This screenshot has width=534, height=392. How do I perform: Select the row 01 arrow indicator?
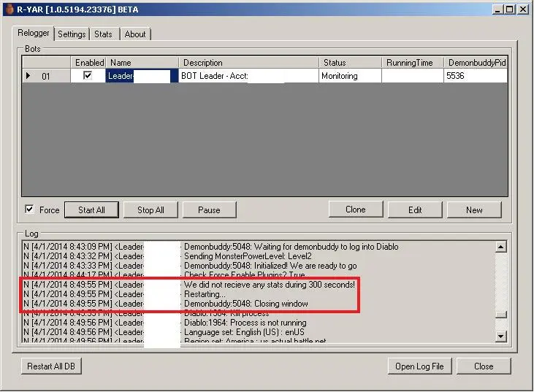click(28, 75)
